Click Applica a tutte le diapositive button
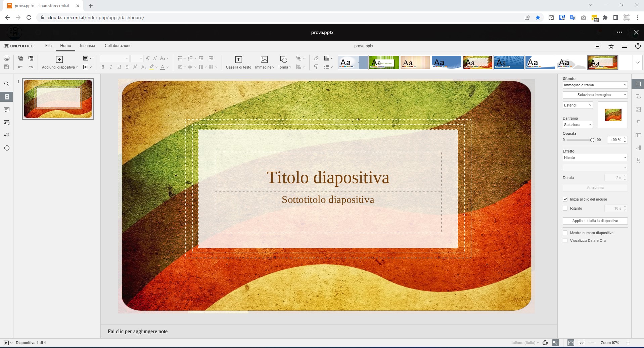644x348 pixels. click(x=595, y=221)
